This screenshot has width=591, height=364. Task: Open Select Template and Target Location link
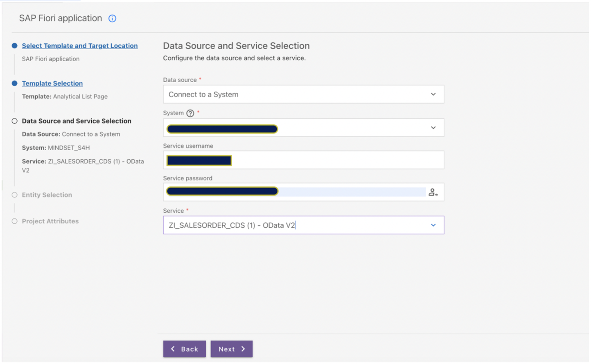click(80, 46)
